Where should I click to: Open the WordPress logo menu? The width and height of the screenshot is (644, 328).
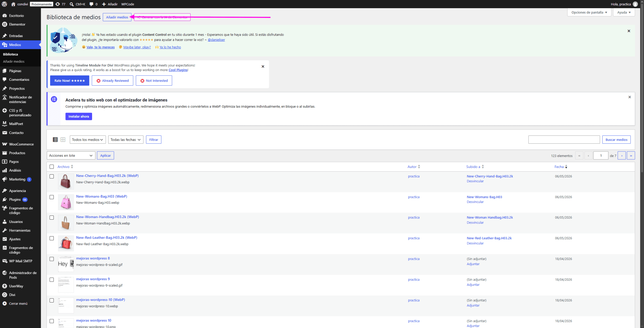pos(4,4)
